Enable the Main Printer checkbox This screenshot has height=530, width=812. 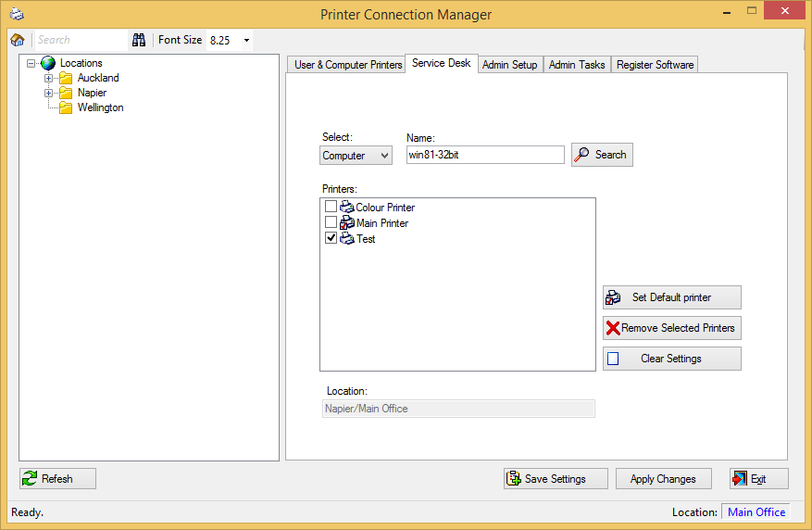[x=331, y=222]
